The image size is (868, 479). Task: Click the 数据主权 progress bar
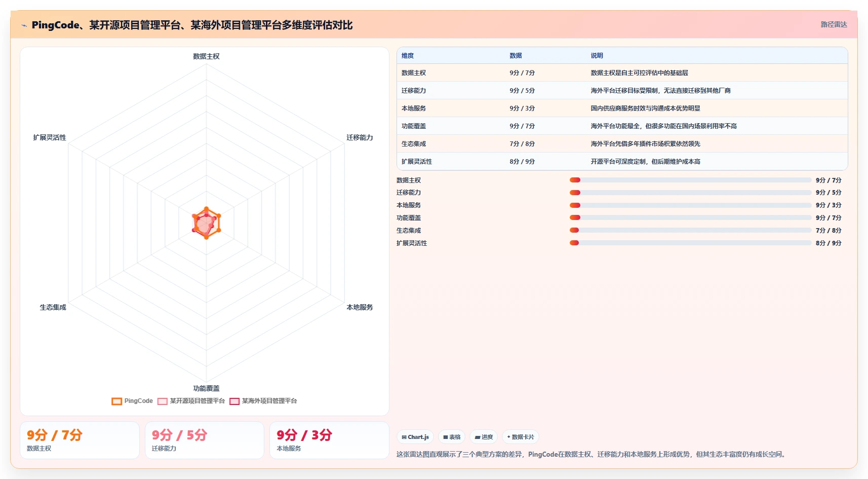coord(690,180)
